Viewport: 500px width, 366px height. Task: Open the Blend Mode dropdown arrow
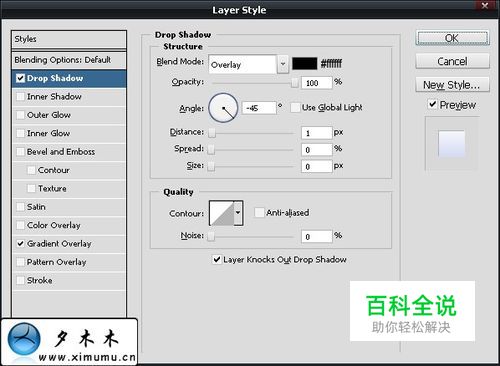(x=283, y=64)
